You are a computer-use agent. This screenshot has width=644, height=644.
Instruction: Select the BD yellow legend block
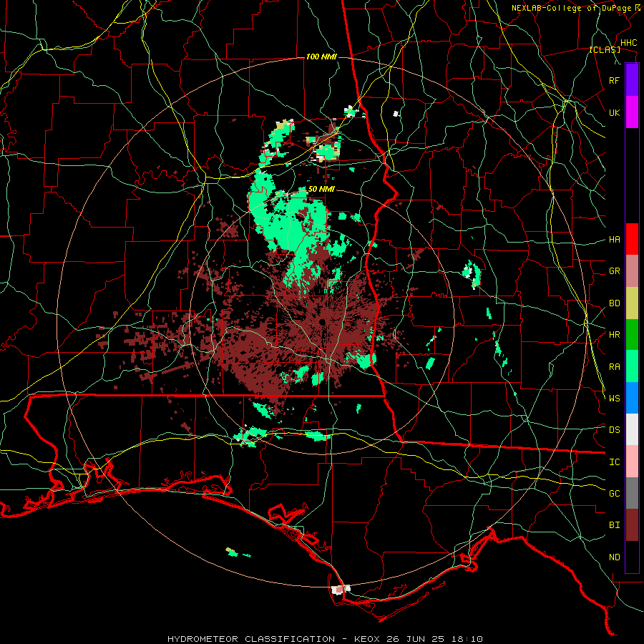tap(632, 303)
